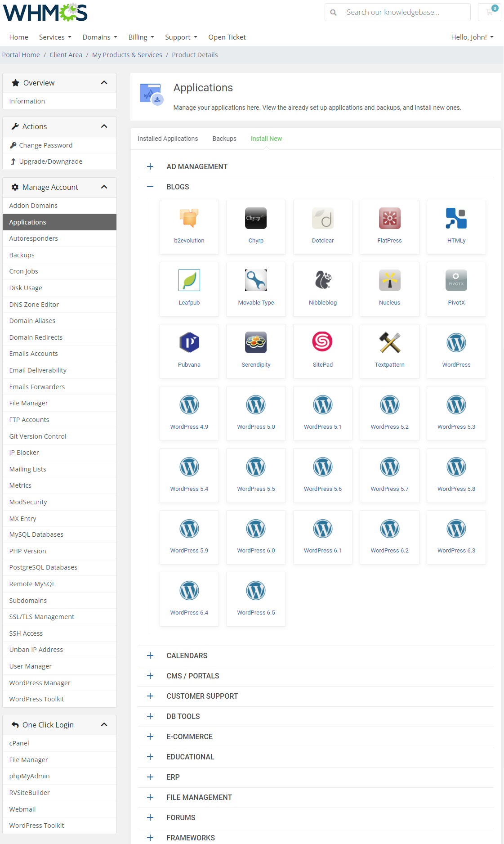Screen dimensions: 504x844
Task: Go to Home in the navigation bar
Action: click(19, 37)
